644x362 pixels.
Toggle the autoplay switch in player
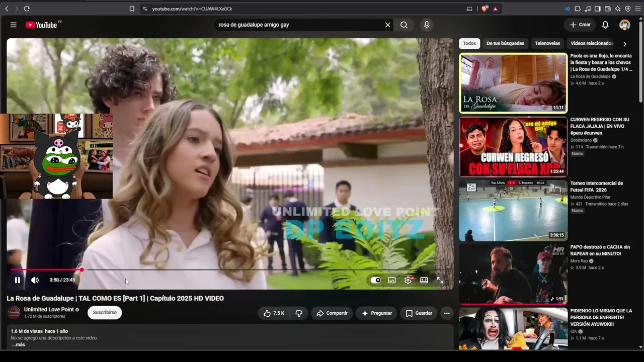376,280
